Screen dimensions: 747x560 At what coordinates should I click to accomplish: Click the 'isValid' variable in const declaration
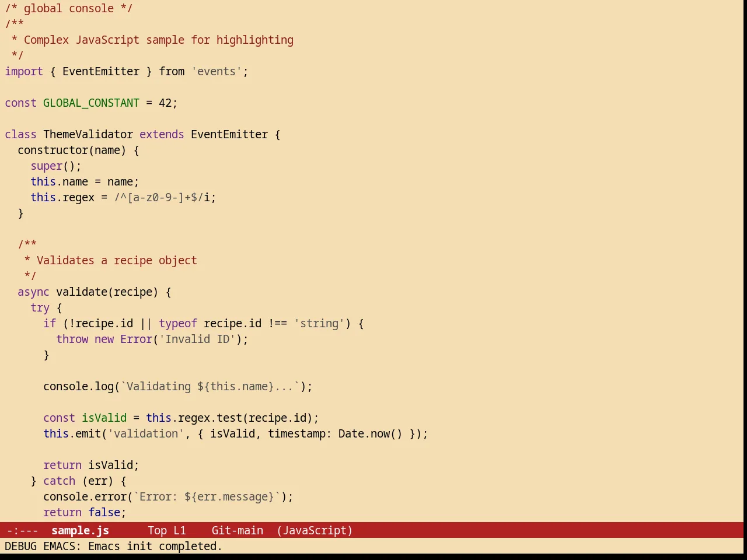click(x=104, y=418)
